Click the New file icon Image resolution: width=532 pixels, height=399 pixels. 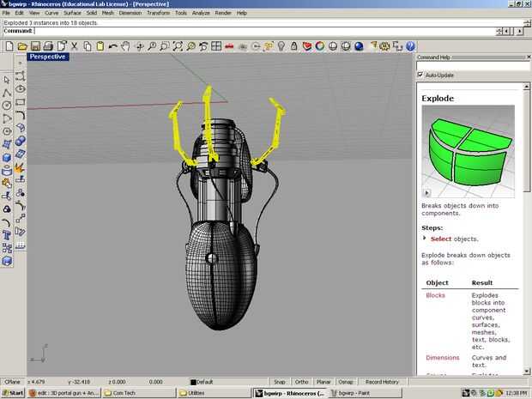coord(9,45)
